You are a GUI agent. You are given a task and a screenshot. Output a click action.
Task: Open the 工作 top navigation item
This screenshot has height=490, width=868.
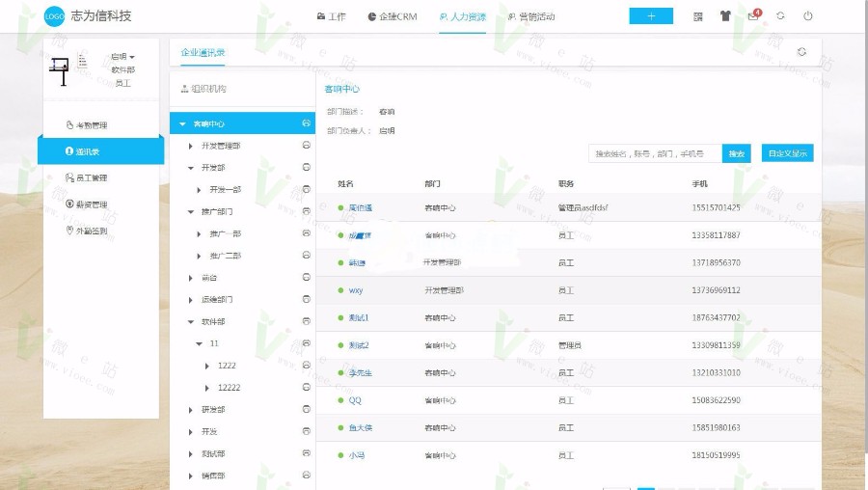331,16
